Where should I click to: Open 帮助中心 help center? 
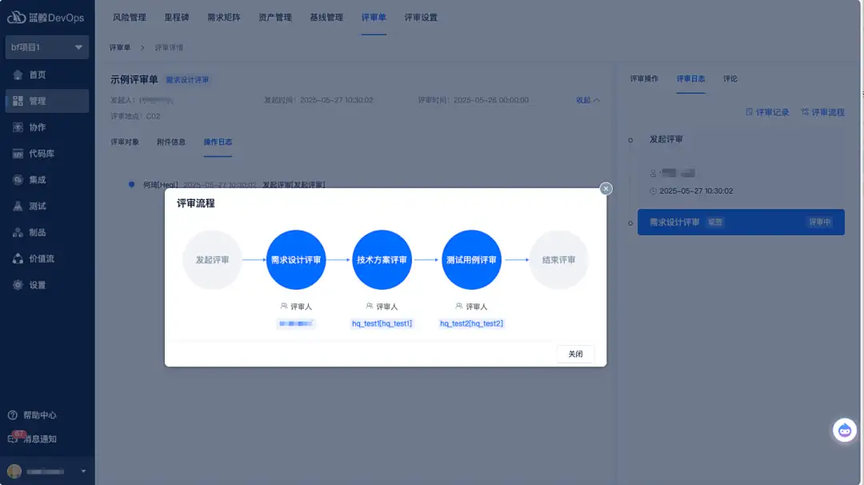[32, 415]
